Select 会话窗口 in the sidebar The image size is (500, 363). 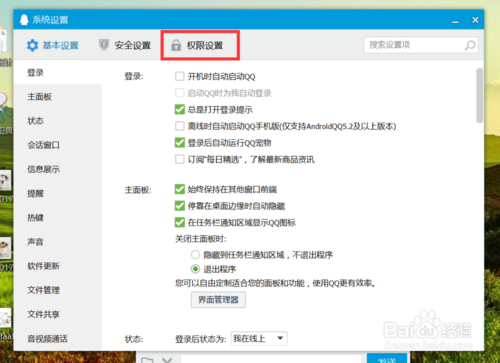coord(58,145)
